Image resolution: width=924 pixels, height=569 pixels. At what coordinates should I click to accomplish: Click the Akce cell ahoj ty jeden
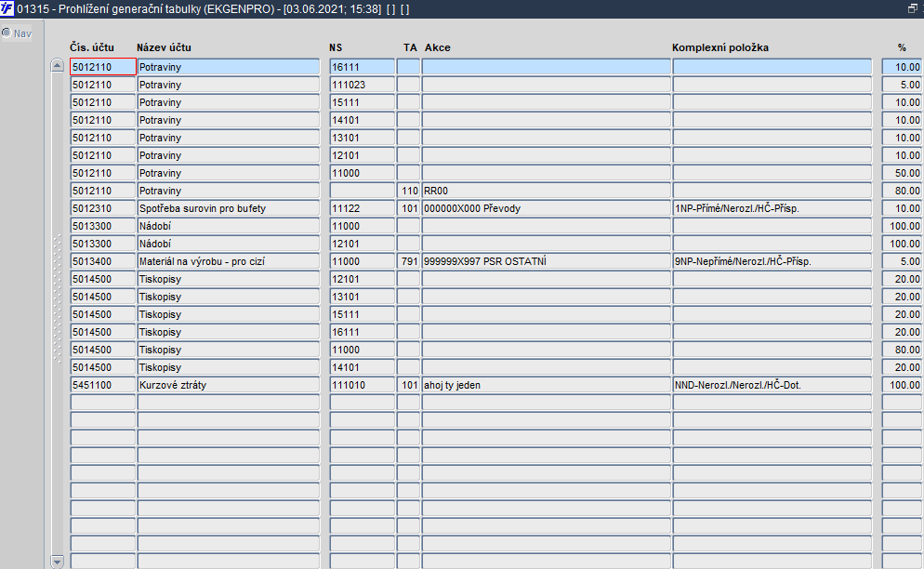coord(547,385)
